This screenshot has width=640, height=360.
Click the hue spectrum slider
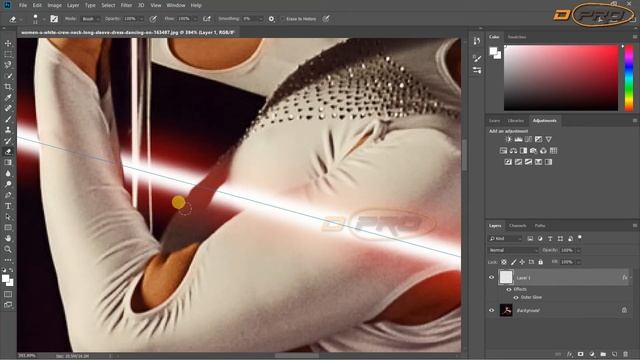[629, 78]
